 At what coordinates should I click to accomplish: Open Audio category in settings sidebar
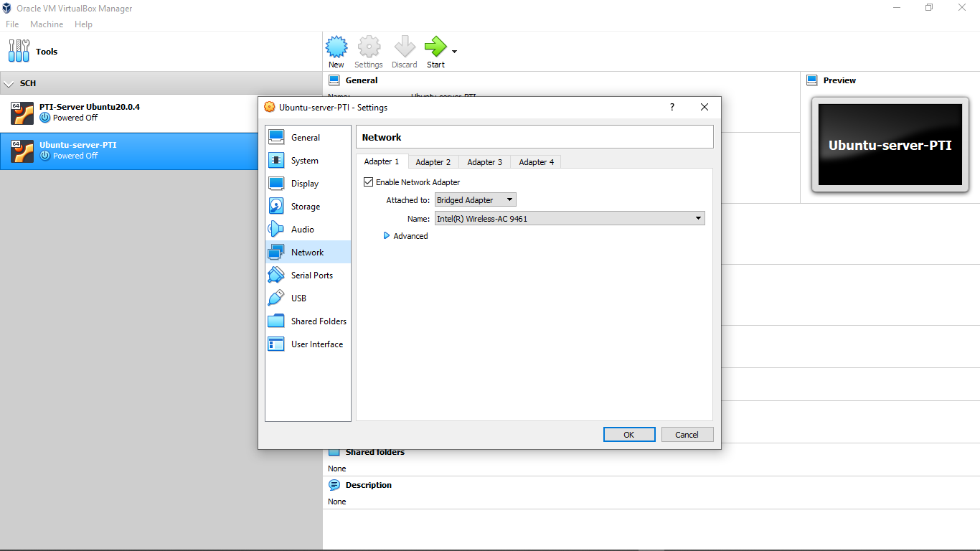(308, 230)
